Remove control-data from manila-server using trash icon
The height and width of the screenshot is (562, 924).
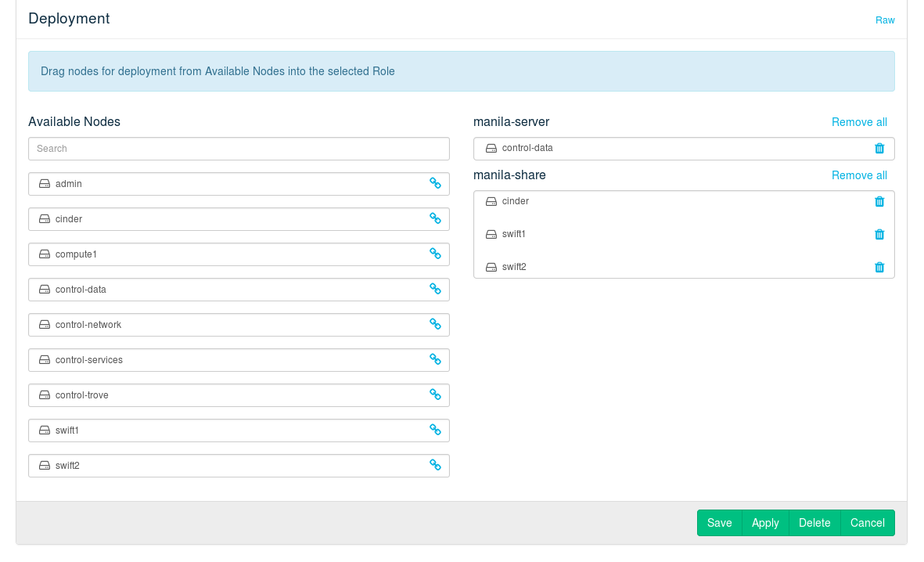(879, 148)
